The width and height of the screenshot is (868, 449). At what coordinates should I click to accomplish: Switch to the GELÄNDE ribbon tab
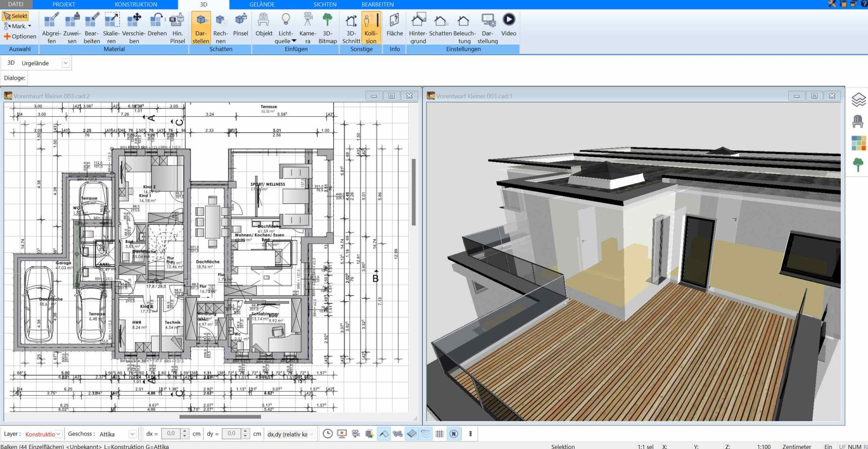[x=262, y=4]
